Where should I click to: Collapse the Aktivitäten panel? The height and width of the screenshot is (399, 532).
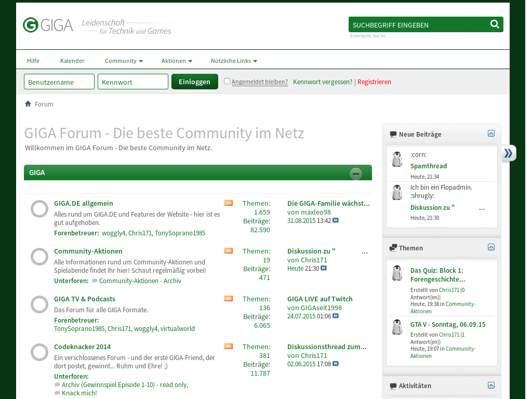click(x=491, y=385)
